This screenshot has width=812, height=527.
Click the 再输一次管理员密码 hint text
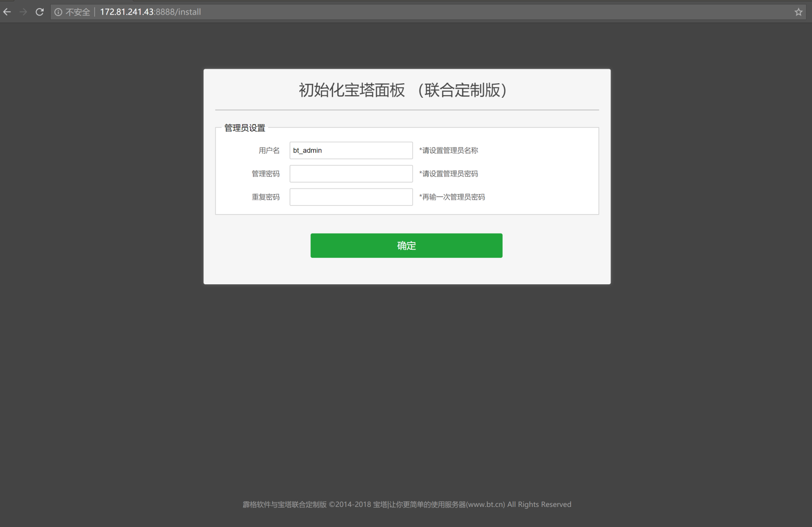tap(452, 197)
